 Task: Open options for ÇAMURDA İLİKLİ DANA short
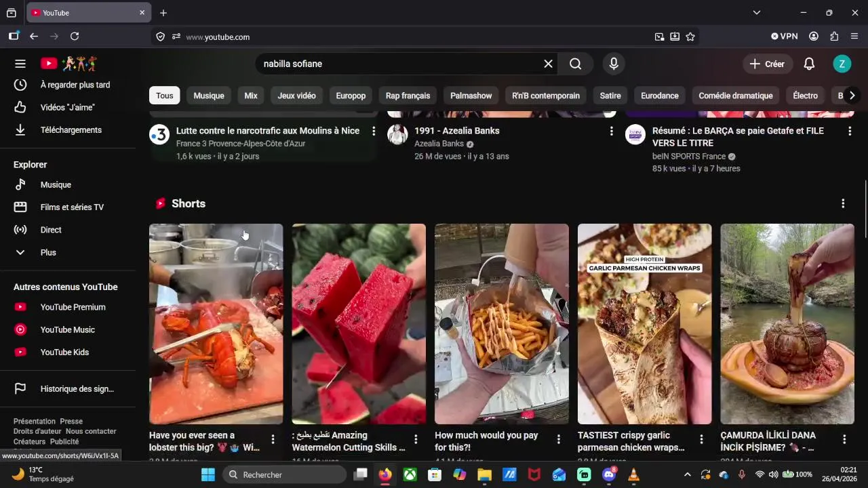[844, 439]
